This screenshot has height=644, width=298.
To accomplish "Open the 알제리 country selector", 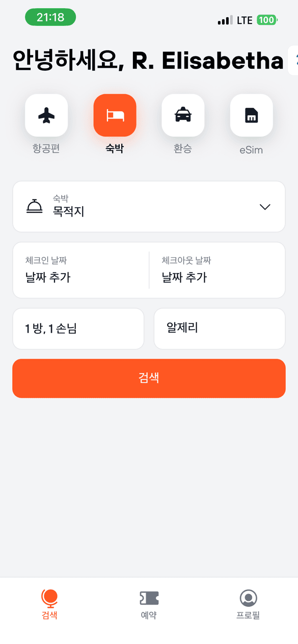I will 219,329.
